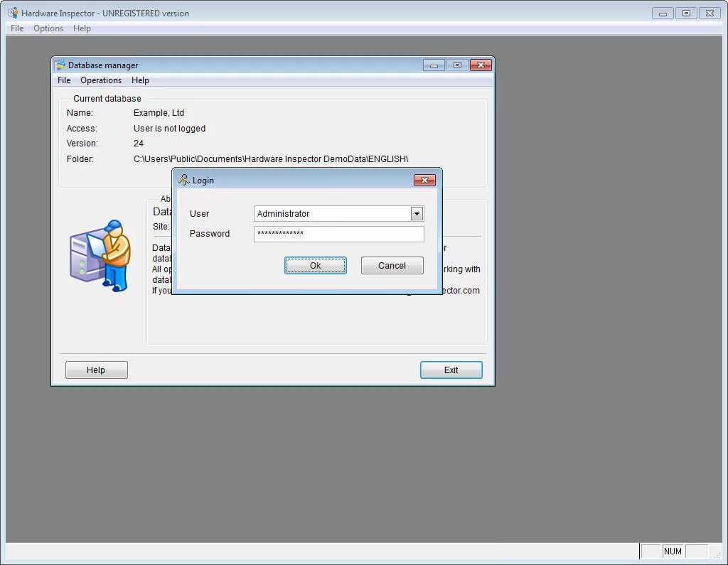Click the Hardware Inspector app icon in title bar

(x=13, y=13)
